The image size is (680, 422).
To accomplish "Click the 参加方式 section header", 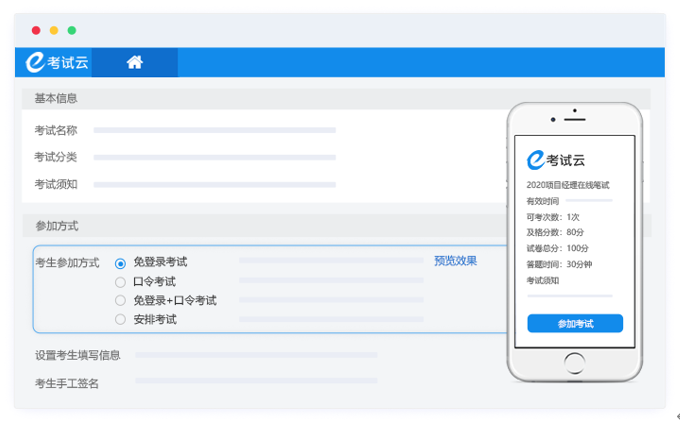I will [56, 226].
